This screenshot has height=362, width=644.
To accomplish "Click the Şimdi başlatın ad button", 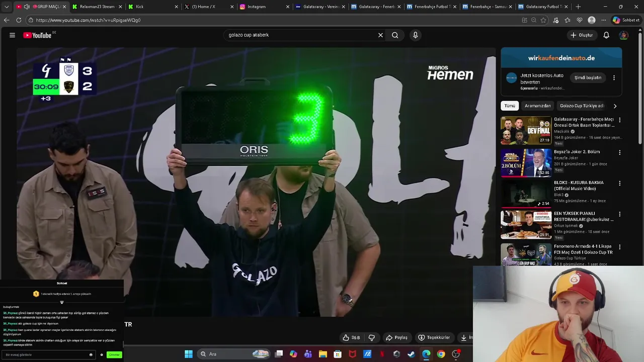I will pyautogui.click(x=588, y=78).
